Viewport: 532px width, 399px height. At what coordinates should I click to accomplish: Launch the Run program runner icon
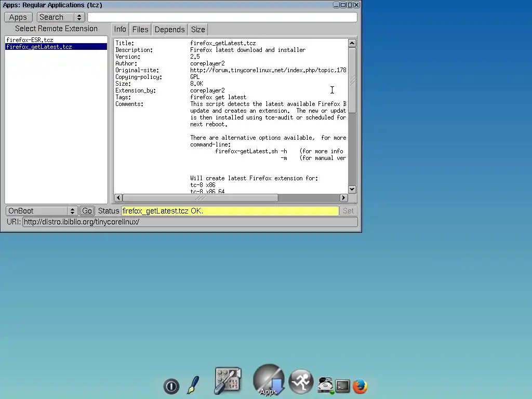coord(301,382)
